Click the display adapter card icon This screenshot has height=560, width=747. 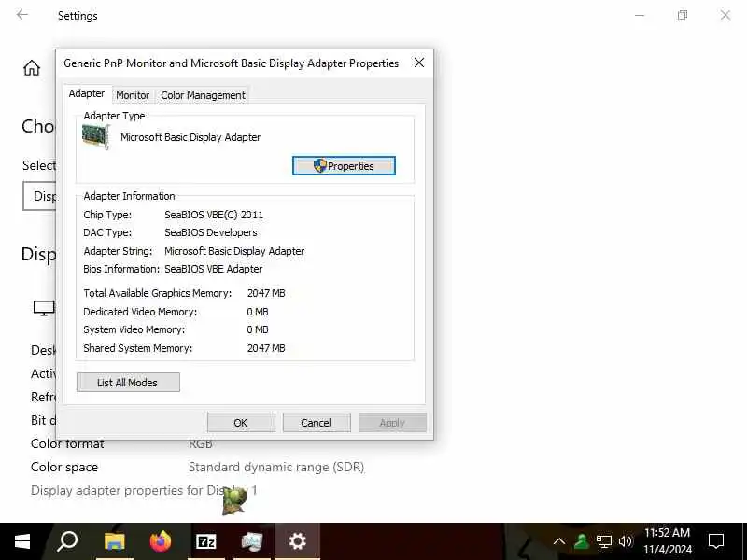(x=96, y=136)
